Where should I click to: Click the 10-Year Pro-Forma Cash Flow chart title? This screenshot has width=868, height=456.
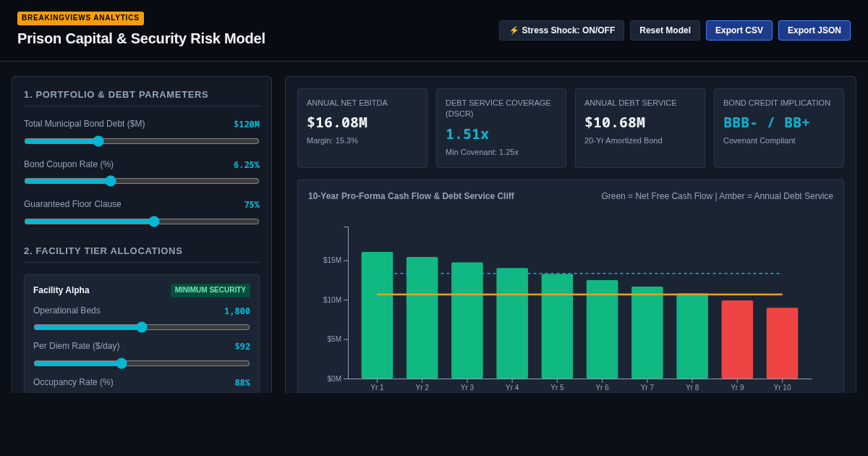411,196
